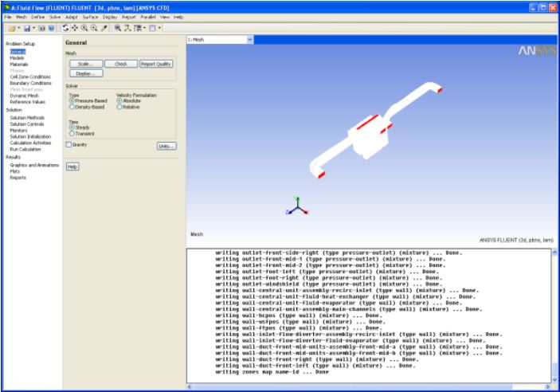The width and height of the screenshot is (560, 392).
Task: Select the pan/translate view tool
Action: pyautogui.click(x=75, y=28)
